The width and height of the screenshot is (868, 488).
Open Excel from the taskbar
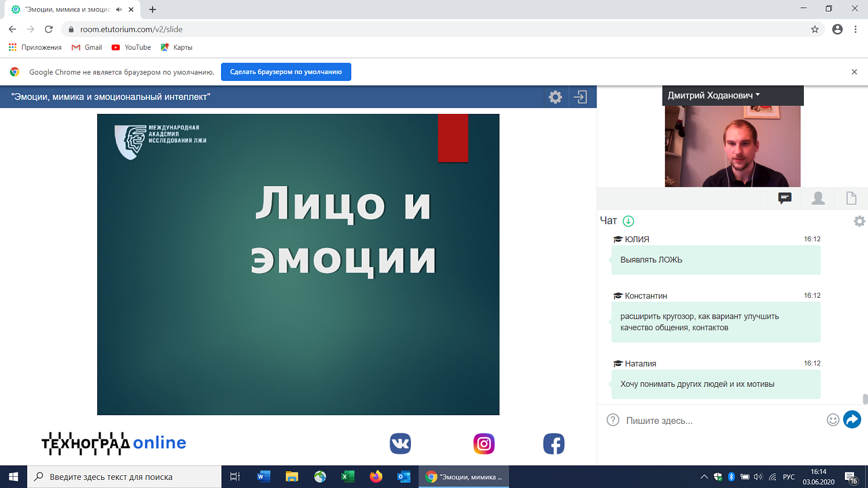[348, 477]
